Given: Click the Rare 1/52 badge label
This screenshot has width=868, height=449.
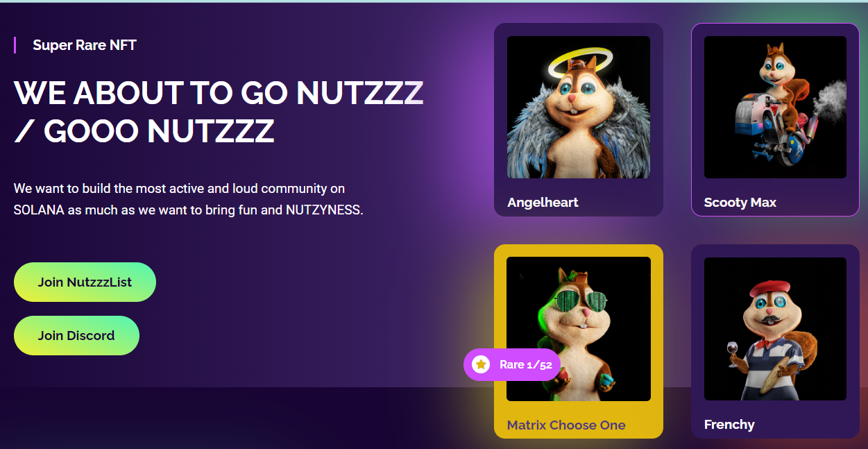Looking at the screenshot, I should (526, 364).
